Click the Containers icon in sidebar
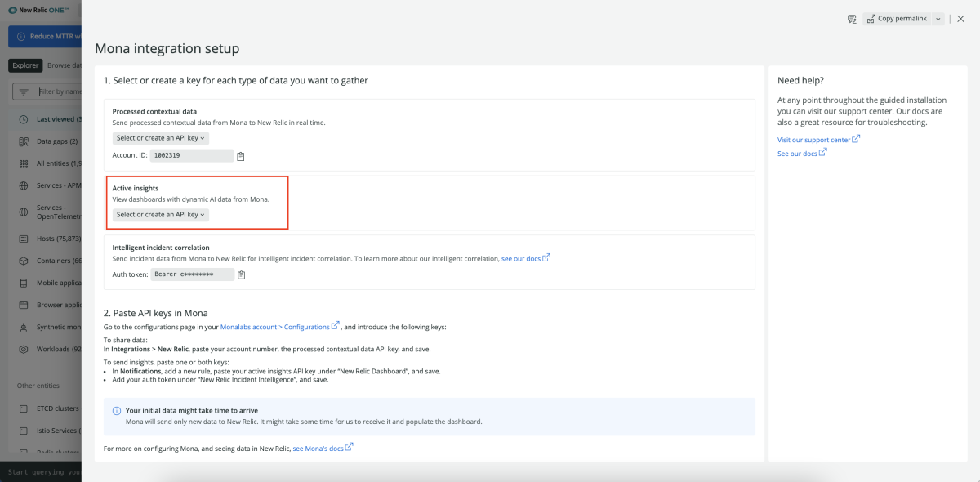The height and width of the screenshot is (482, 980). pyautogui.click(x=24, y=261)
